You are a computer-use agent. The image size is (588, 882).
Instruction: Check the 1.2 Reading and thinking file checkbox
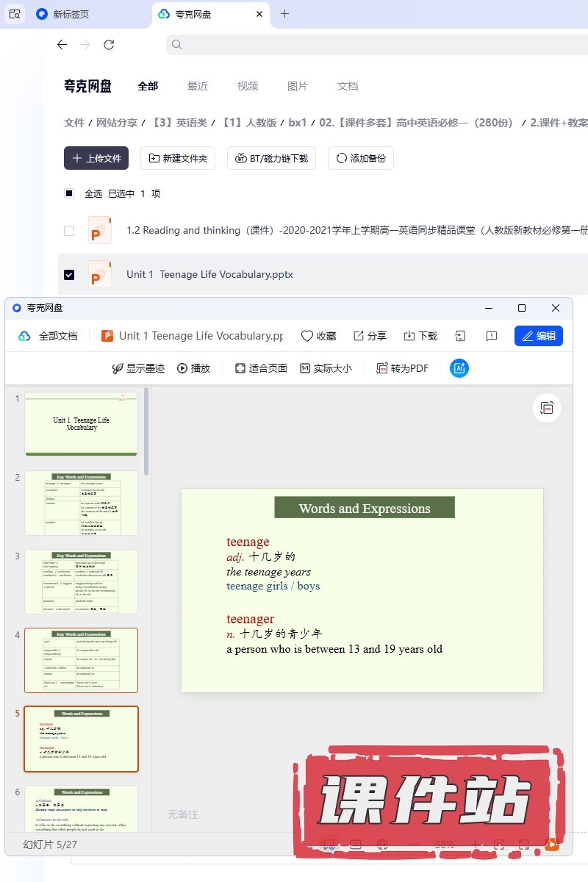[69, 230]
